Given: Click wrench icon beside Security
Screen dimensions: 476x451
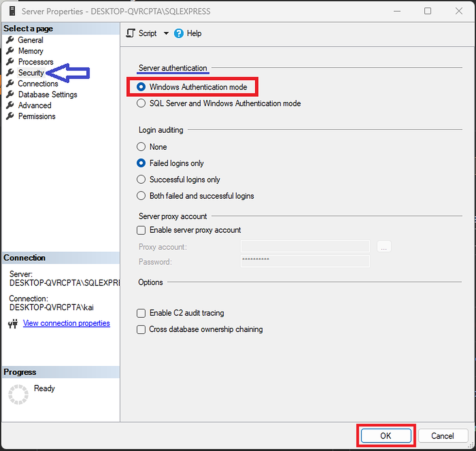Looking at the screenshot, I should 10,72.
